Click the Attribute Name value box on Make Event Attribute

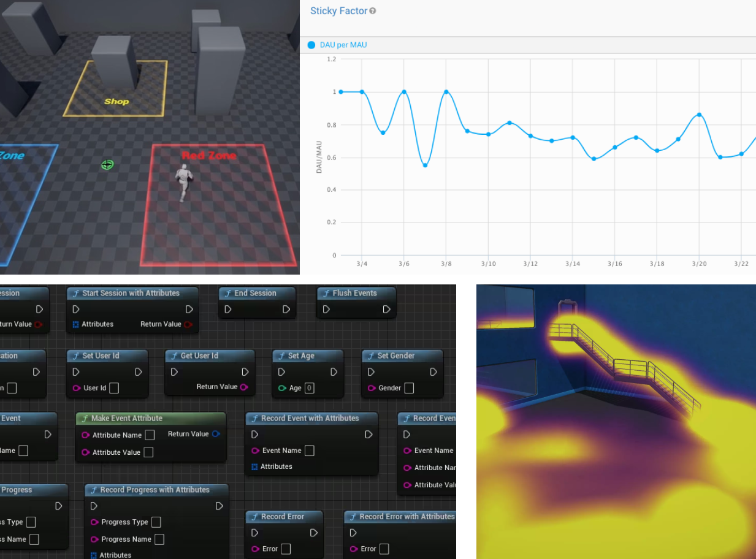coord(150,435)
